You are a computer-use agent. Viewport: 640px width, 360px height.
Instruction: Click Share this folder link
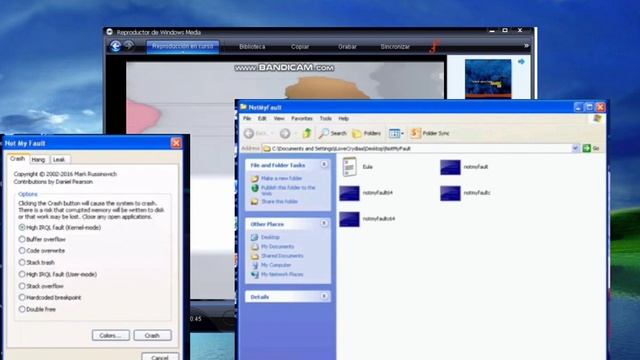click(x=280, y=202)
